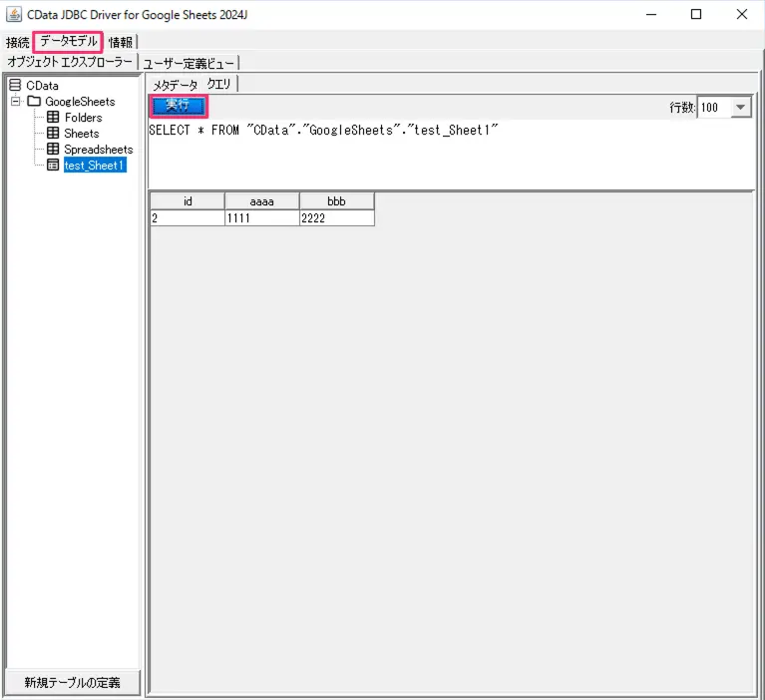Click the aaaa column header

click(x=262, y=201)
